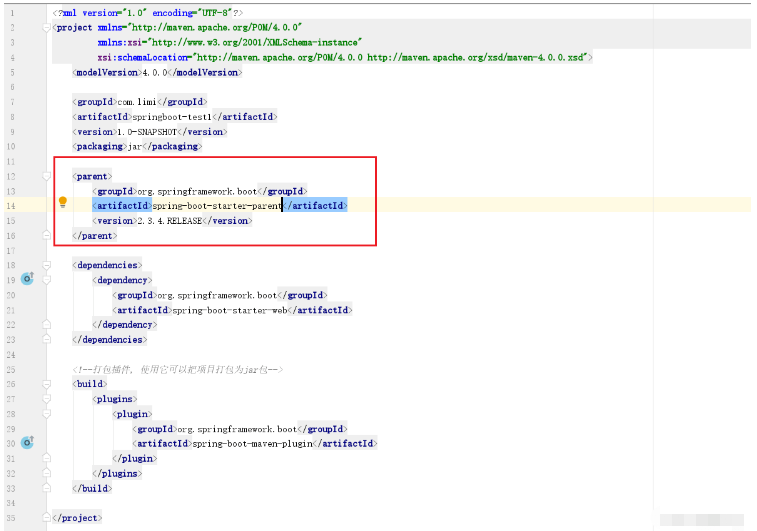This screenshot has width=757, height=531.
Task: Click the closing dependencies tag
Action: (x=110, y=340)
